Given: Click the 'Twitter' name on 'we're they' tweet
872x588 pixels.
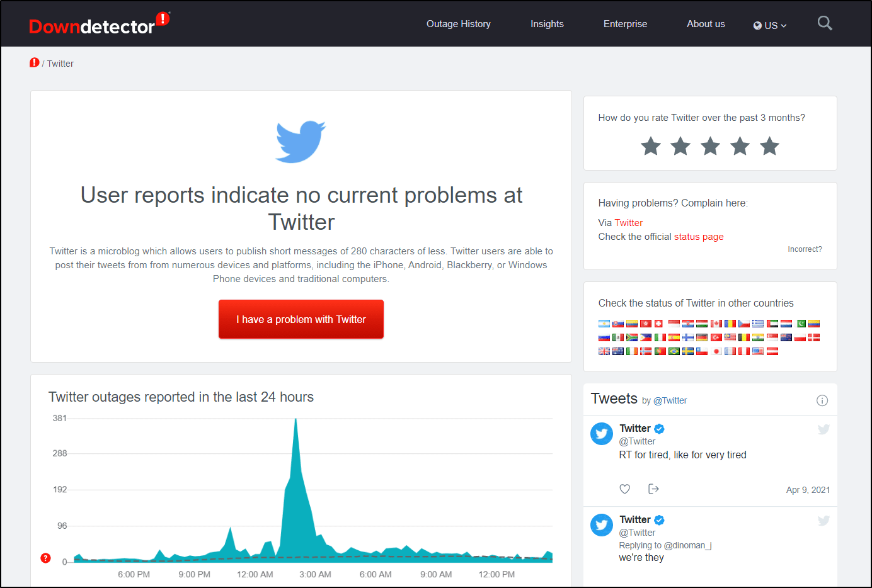Looking at the screenshot, I should [x=635, y=519].
